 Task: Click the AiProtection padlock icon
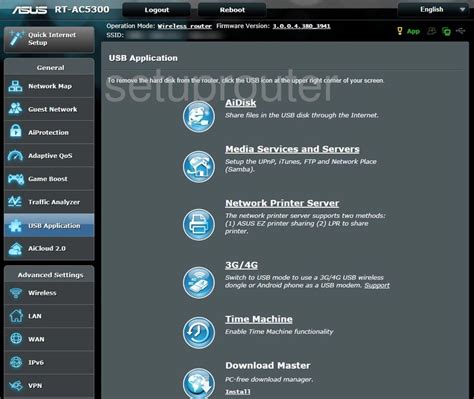point(15,132)
